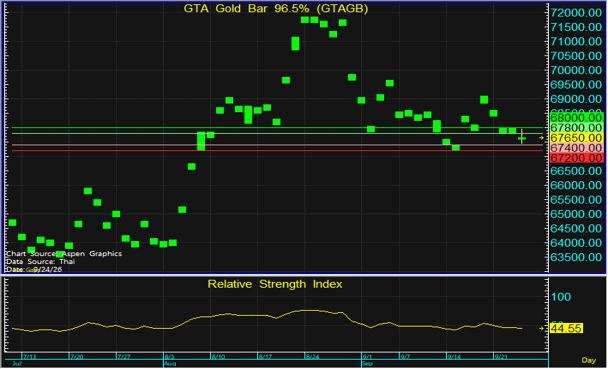Select the 66000.00 price axis label

(576, 185)
